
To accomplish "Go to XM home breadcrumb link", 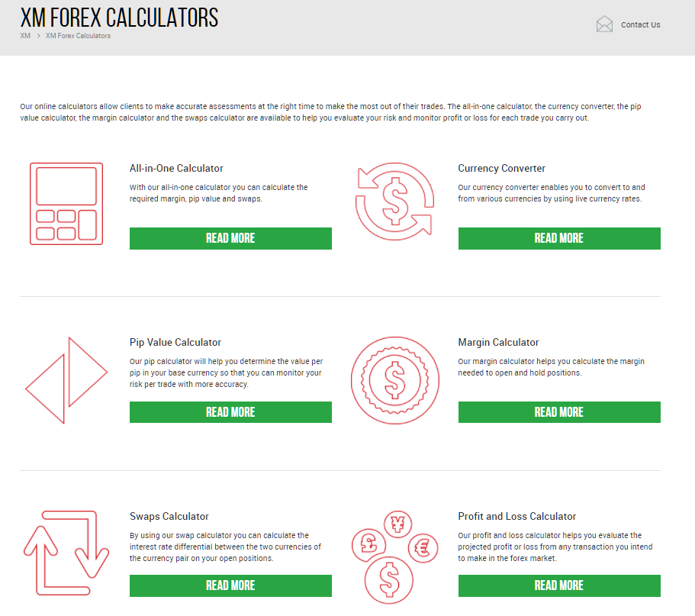I will (x=25, y=36).
